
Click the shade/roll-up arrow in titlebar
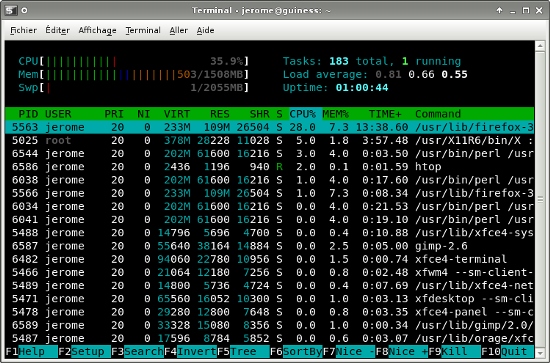pos(499,10)
